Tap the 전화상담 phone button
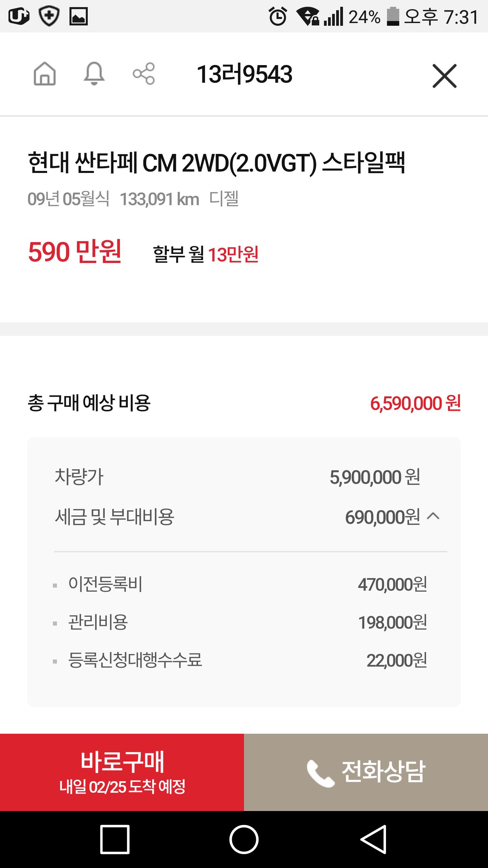Viewport: 488px width, 868px height. 366,772
